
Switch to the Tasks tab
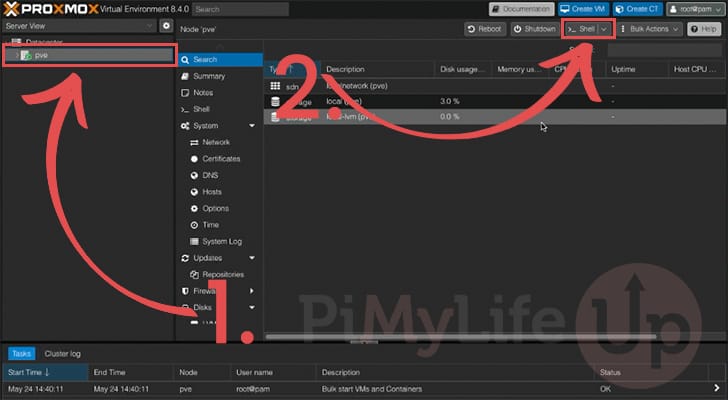[x=21, y=354]
